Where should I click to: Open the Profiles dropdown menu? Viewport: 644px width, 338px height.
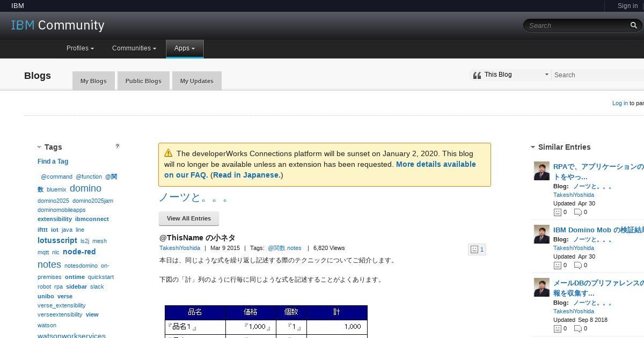click(80, 48)
